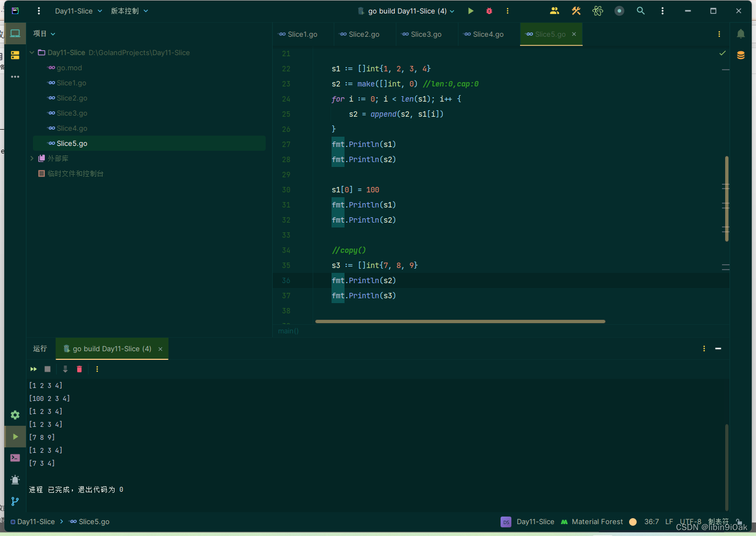The height and width of the screenshot is (536, 756).
Task: Click main() breadcrumb below editor
Action: 288,331
